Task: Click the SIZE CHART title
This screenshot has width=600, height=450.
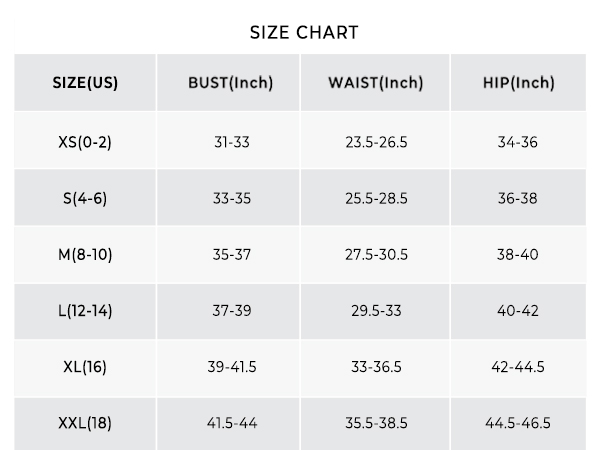Action: coord(304,33)
